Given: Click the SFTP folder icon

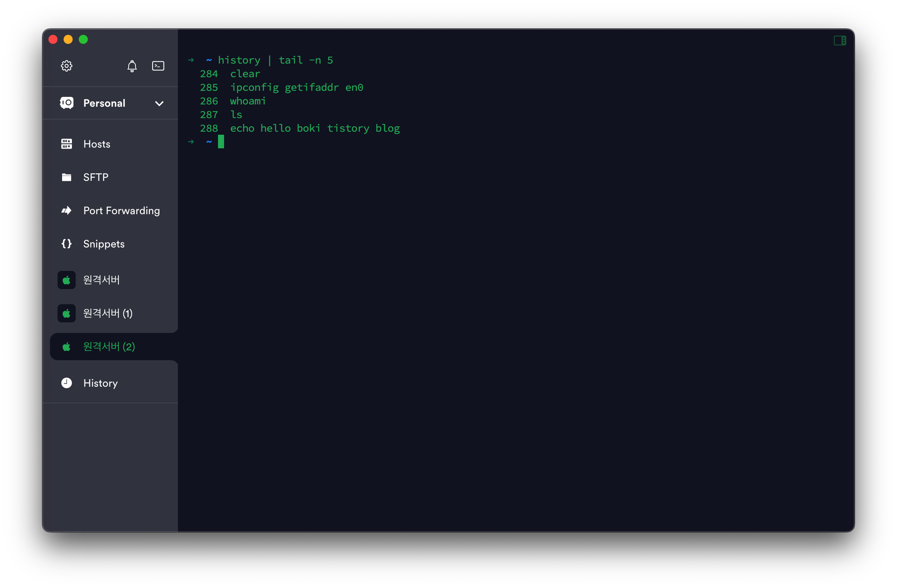Looking at the screenshot, I should coord(67,177).
